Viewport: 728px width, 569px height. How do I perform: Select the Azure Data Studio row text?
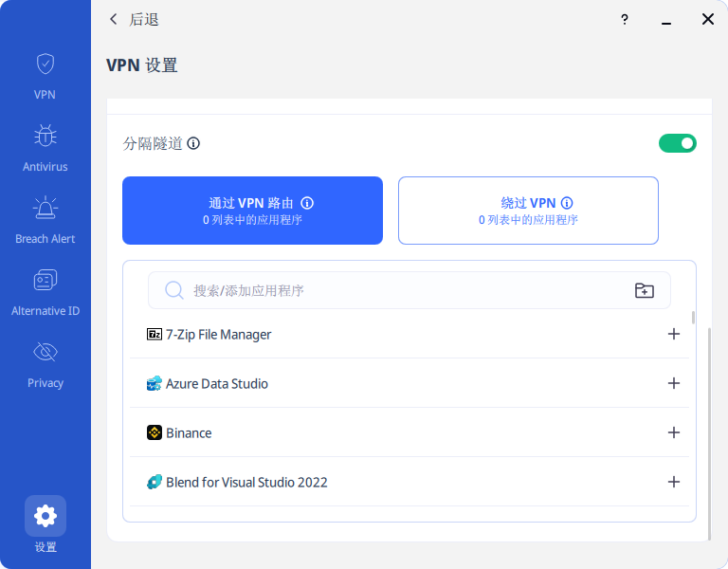(x=217, y=384)
